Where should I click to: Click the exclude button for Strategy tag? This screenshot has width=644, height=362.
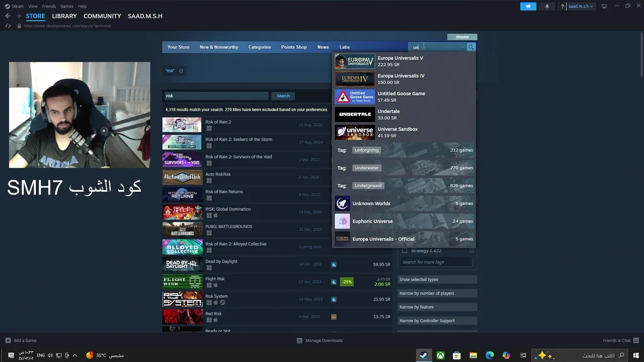471,250
